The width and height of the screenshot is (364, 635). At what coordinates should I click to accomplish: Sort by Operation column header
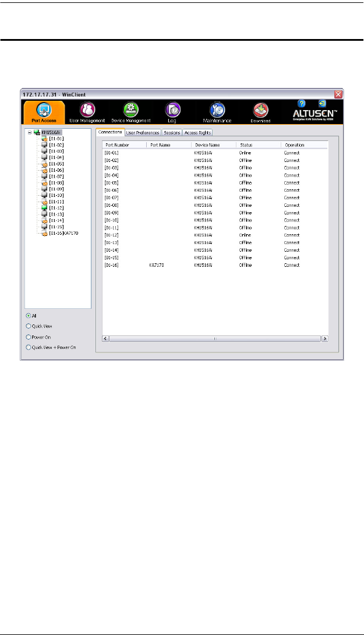304,145
